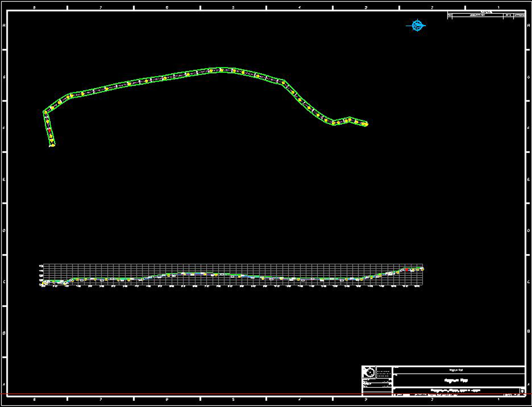The width and height of the screenshot is (532, 407).
Task: Click the large drawing title in title block
Action: point(456,380)
